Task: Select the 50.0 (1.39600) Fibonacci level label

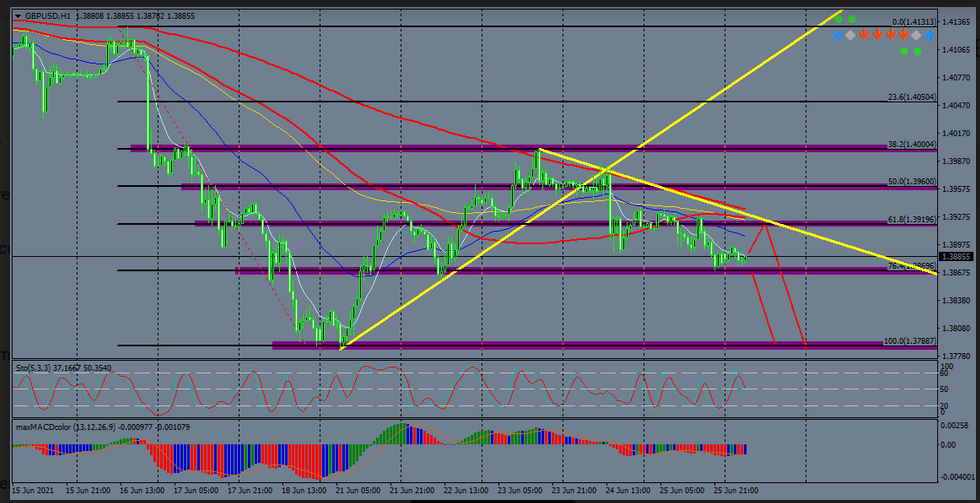Action: (x=912, y=182)
